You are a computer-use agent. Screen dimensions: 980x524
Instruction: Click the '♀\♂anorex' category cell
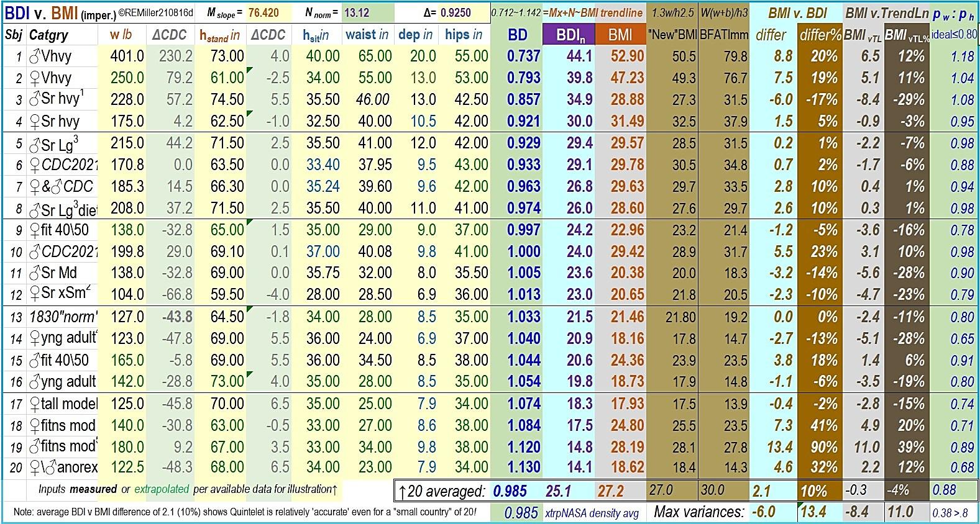coord(62,468)
